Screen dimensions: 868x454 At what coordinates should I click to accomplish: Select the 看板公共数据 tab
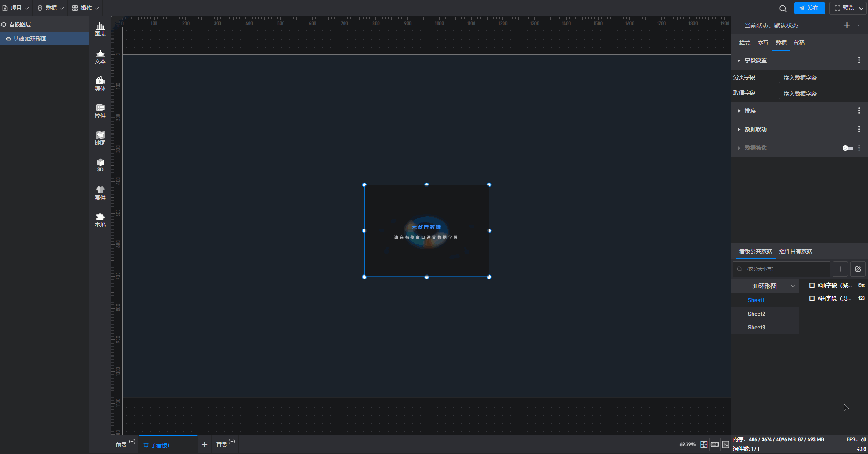(x=756, y=251)
